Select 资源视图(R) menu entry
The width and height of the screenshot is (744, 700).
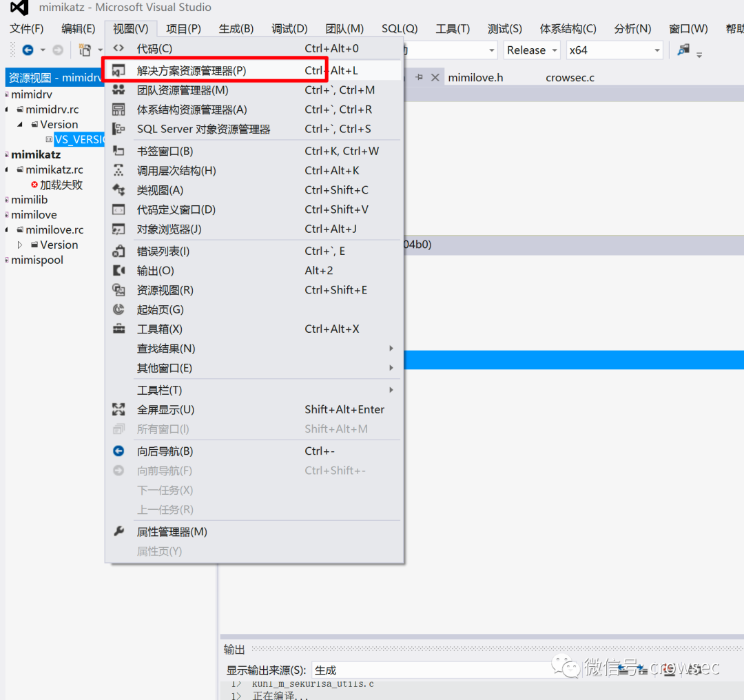[254, 290]
